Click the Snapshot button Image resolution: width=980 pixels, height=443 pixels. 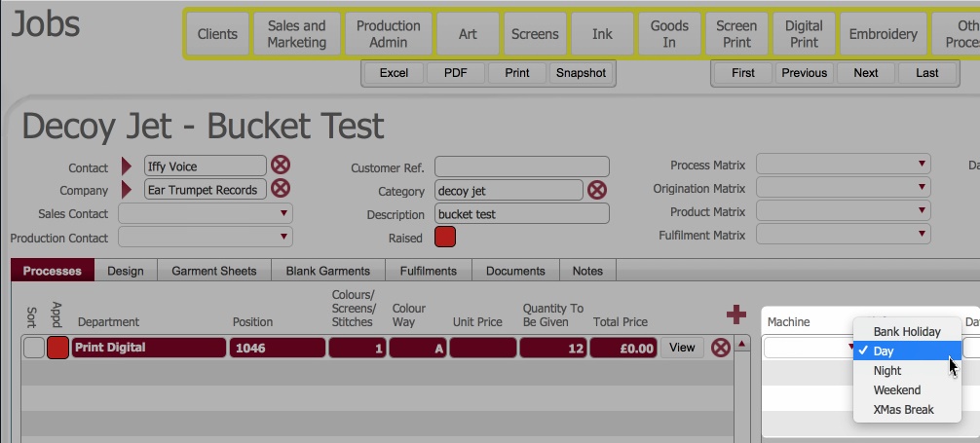[x=581, y=73]
